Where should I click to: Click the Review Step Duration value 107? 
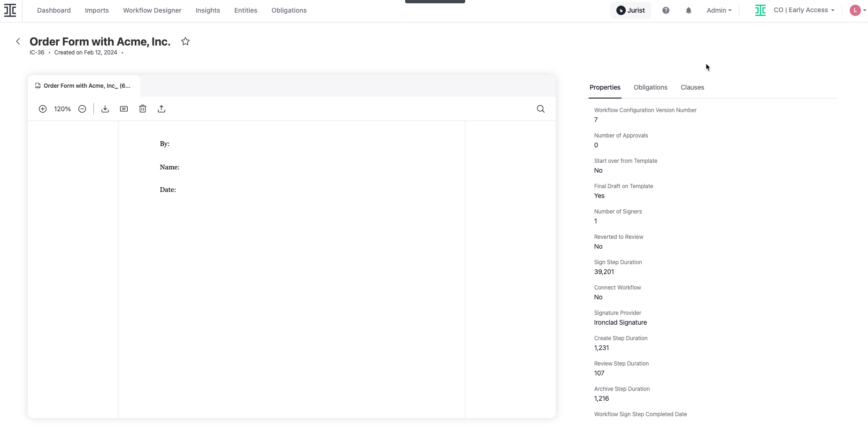click(599, 373)
